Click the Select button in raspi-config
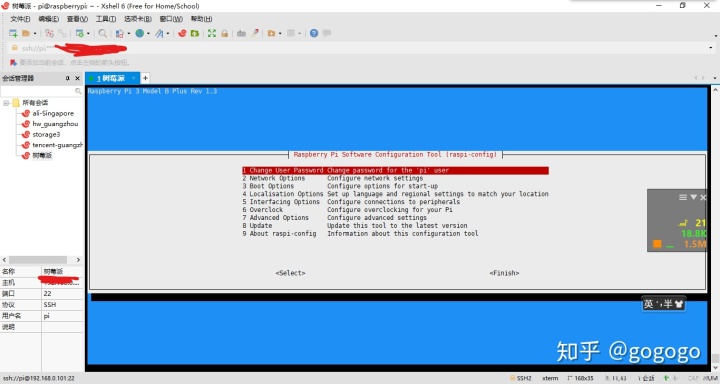 tap(290, 273)
